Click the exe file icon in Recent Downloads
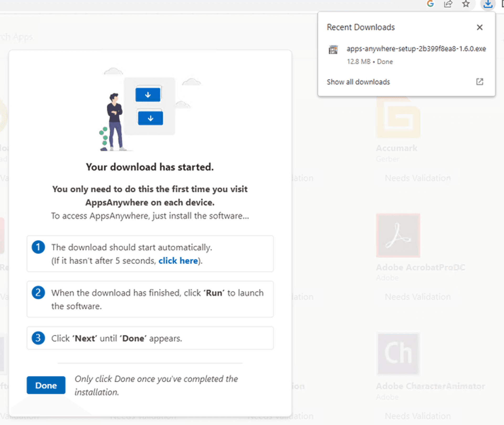 333,49
